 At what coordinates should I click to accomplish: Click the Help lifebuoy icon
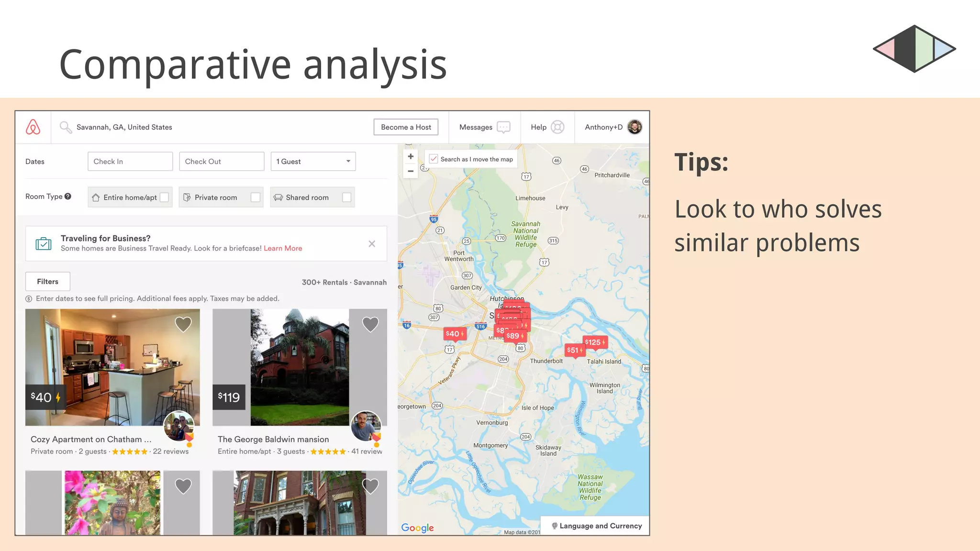557,127
